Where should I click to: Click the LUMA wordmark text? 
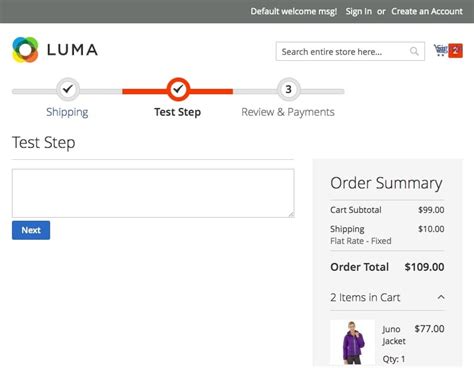(x=72, y=50)
